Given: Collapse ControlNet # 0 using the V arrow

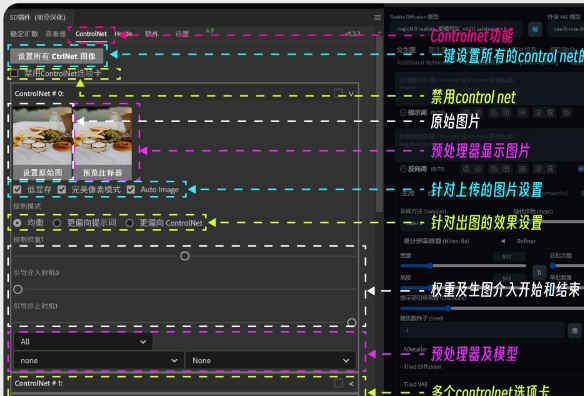Looking at the screenshot, I should point(351,94).
